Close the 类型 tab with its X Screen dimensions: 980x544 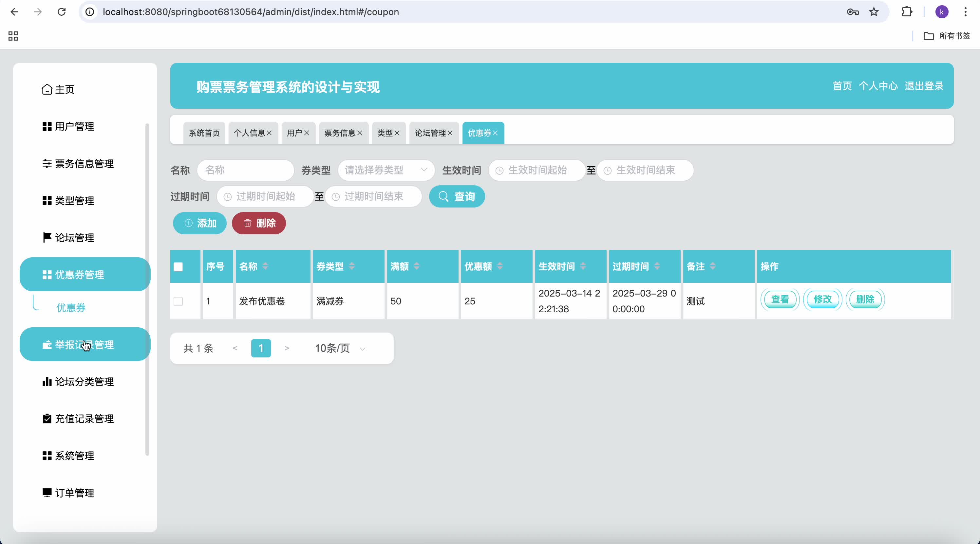coord(397,133)
